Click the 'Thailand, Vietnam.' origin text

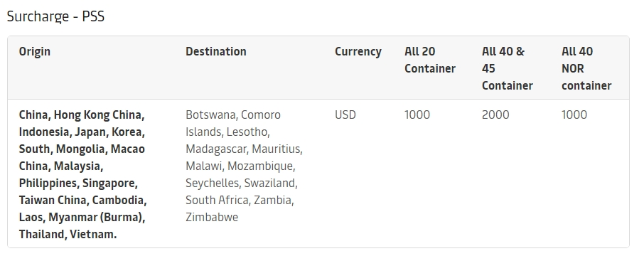coord(68,234)
